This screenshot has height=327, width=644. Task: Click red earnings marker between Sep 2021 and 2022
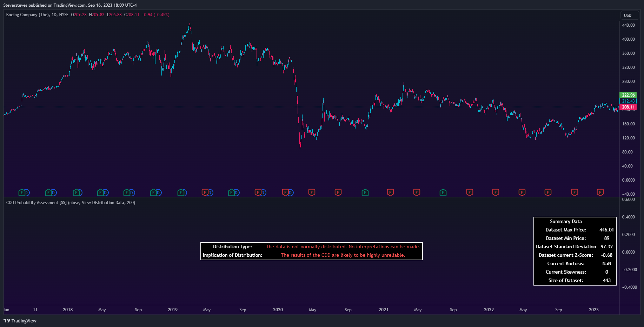470,192
